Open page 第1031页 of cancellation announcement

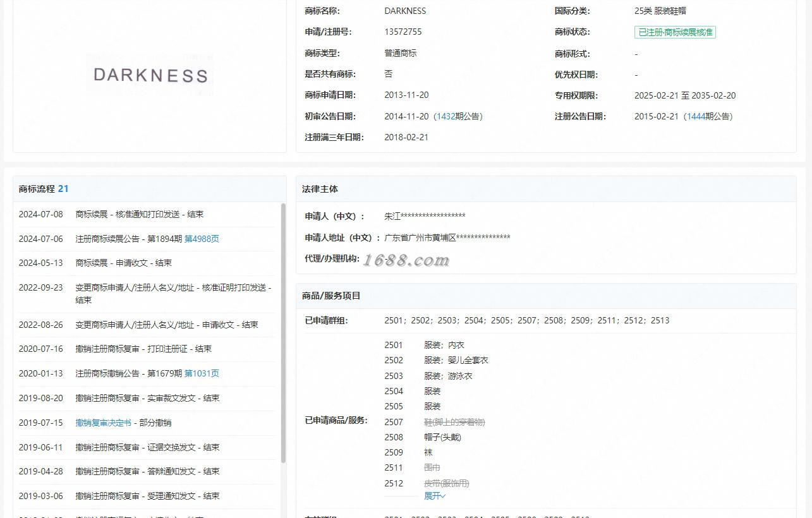click(x=202, y=373)
